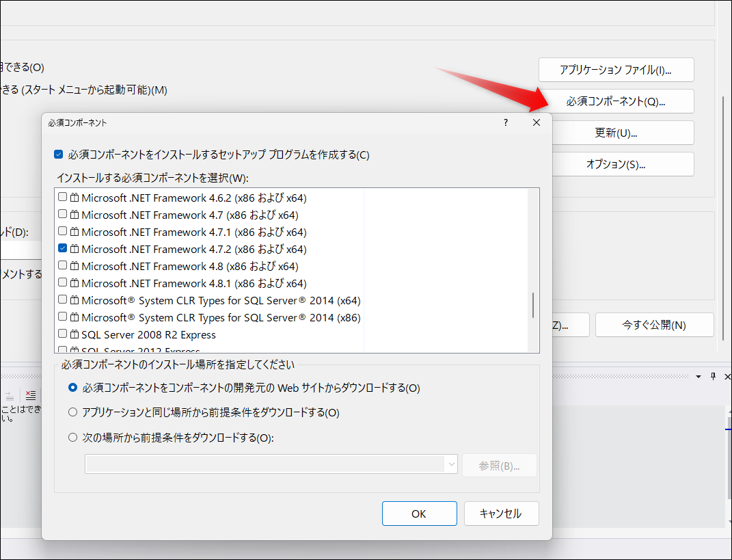The image size is (732, 560).
Task: Check SQL Server 2008 R2 Express checkbox
Action: pos(62,334)
